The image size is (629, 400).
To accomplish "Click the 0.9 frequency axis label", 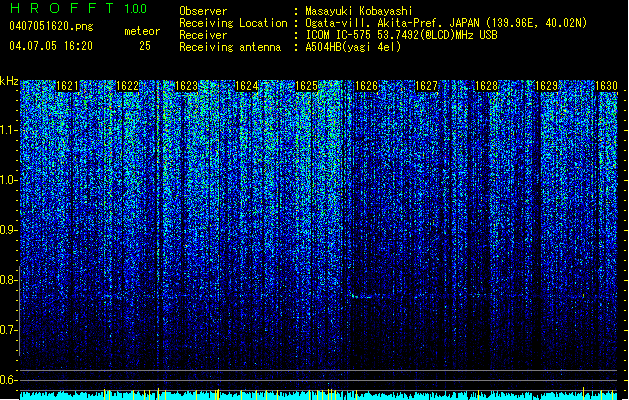I will (9, 230).
